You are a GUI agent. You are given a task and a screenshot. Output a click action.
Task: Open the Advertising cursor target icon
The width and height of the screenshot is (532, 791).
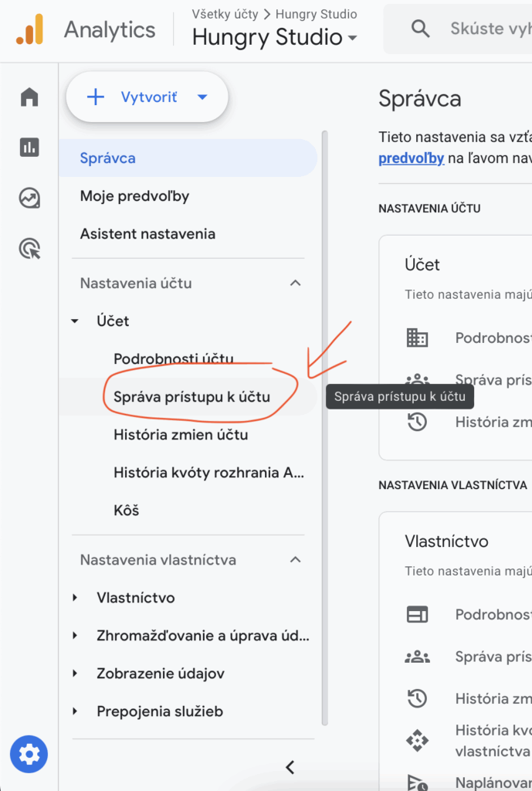pos(29,249)
